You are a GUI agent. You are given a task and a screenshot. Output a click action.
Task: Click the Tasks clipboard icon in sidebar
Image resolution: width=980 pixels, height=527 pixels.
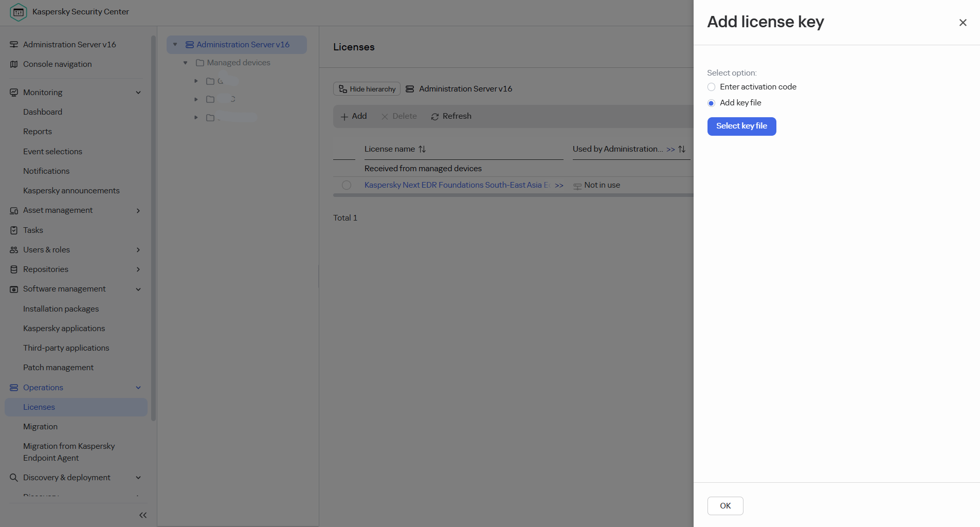(x=14, y=230)
